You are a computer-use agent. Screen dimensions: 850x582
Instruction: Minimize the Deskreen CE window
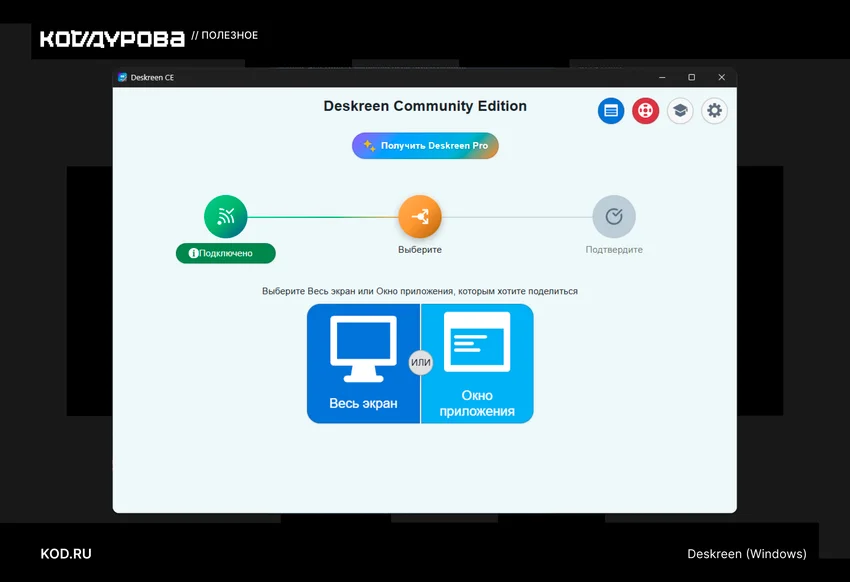pos(662,77)
